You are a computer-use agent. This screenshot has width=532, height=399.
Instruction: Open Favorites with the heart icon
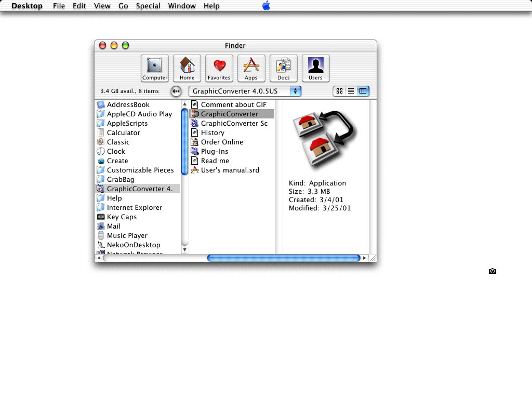219,68
